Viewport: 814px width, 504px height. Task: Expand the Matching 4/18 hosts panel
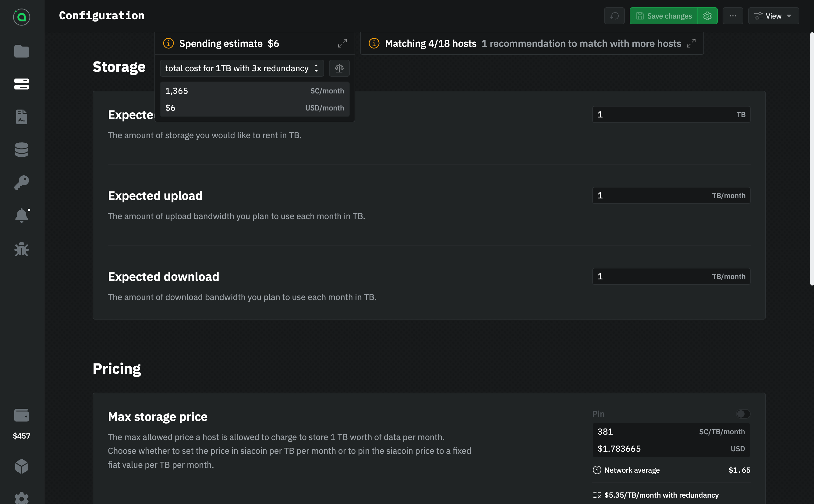[691, 43]
